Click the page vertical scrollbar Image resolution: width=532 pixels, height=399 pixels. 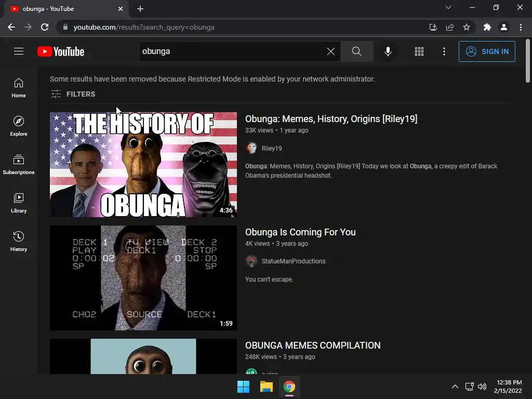tap(528, 61)
